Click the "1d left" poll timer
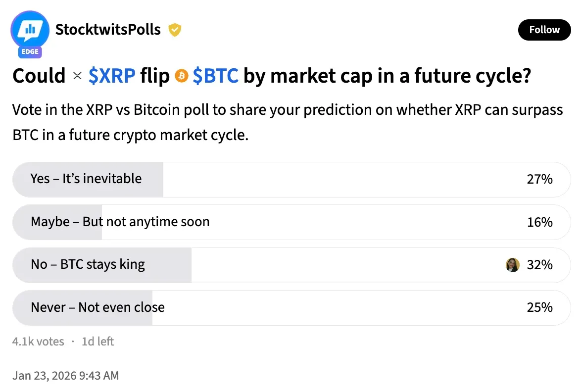Viewport: 581px width, 392px height. tap(97, 342)
